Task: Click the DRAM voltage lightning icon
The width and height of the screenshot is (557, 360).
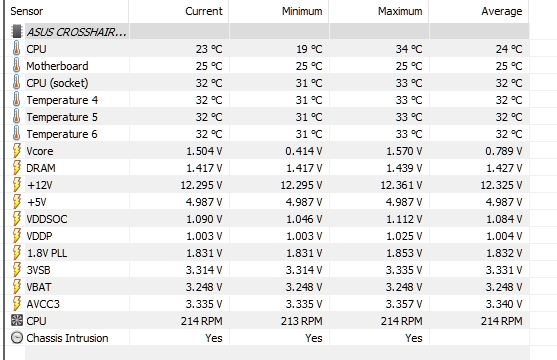Action: point(16,168)
